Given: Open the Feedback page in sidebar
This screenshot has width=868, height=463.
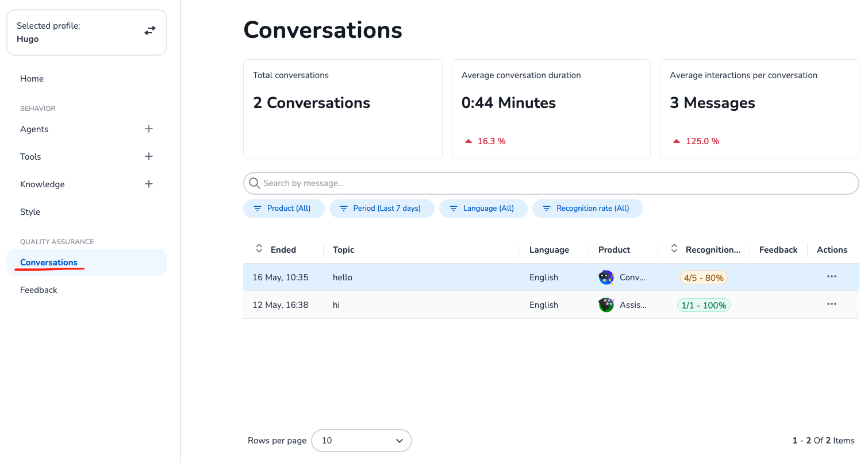Looking at the screenshot, I should [39, 290].
